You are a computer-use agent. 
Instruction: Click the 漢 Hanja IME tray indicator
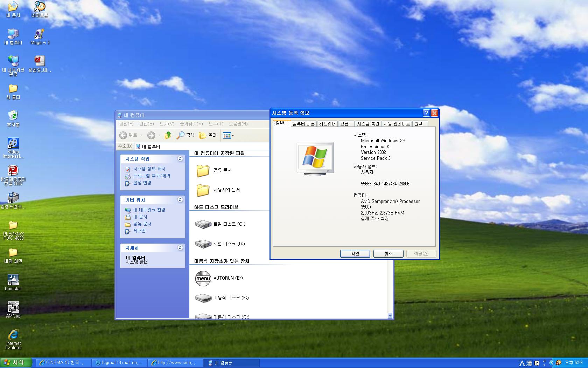pyautogui.click(x=529, y=363)
